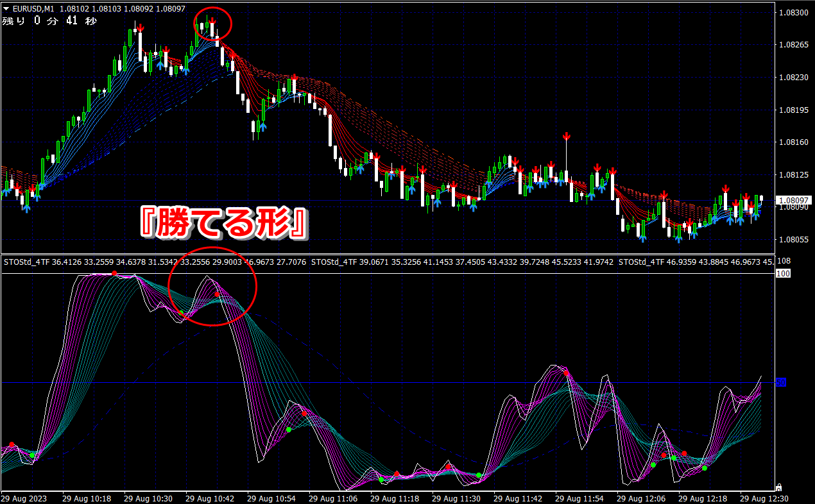Click the 29 Aug 10:42 time axis label
The width and height of the screenshot is (815, 504).
click(x=210, y=498)
